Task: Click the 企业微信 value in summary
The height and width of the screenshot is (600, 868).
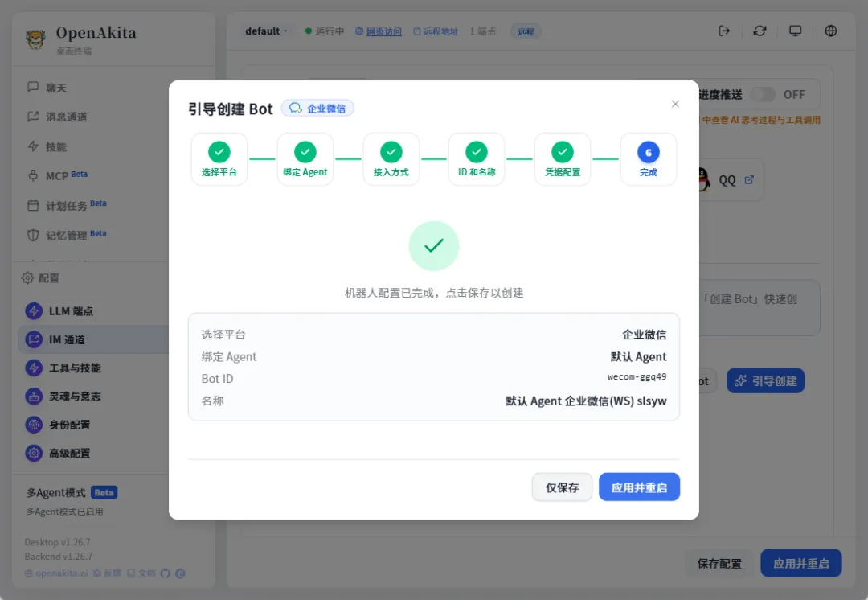Action: click(644, 335)
